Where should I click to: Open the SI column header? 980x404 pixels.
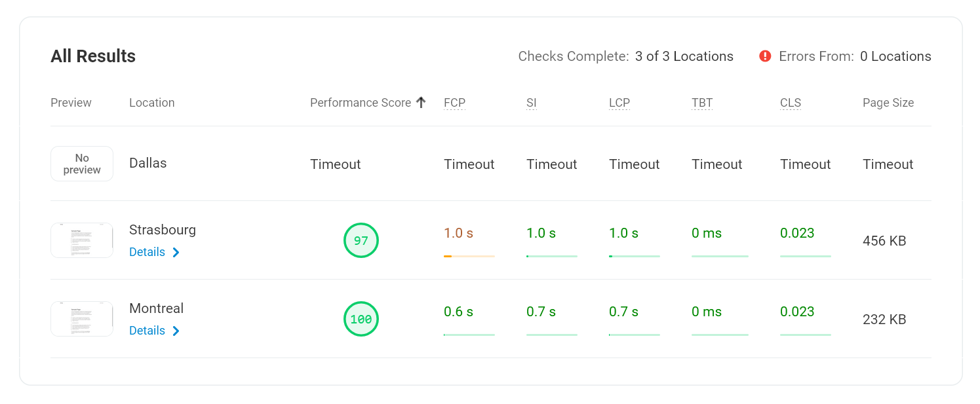531,102
